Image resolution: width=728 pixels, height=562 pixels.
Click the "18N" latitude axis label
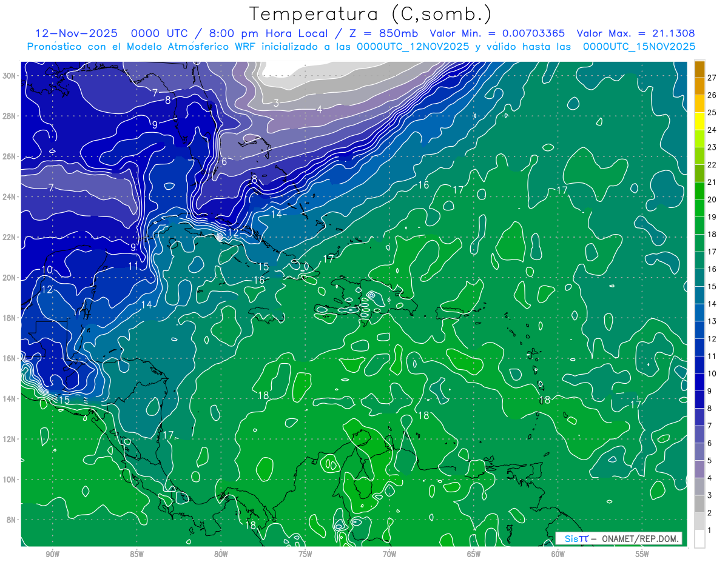coord(10,318)
